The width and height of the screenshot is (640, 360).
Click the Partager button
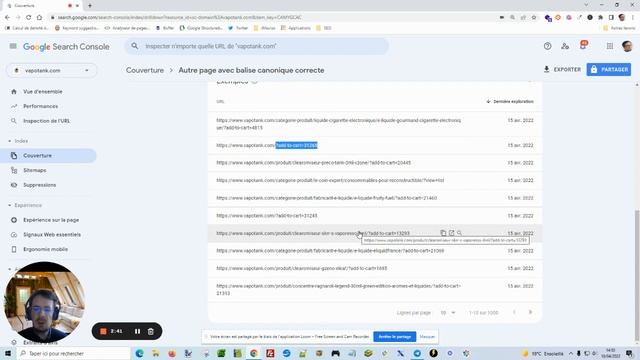(x=609, y=69)
